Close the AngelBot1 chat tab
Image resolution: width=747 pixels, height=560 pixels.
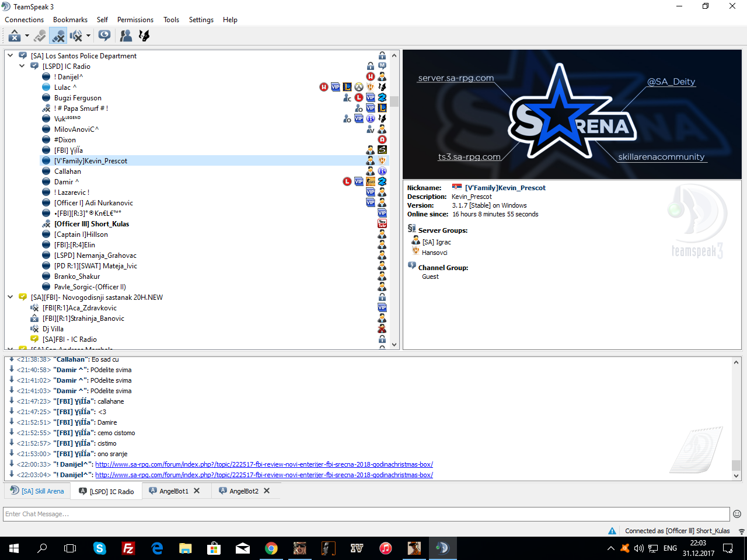[197, 491]
